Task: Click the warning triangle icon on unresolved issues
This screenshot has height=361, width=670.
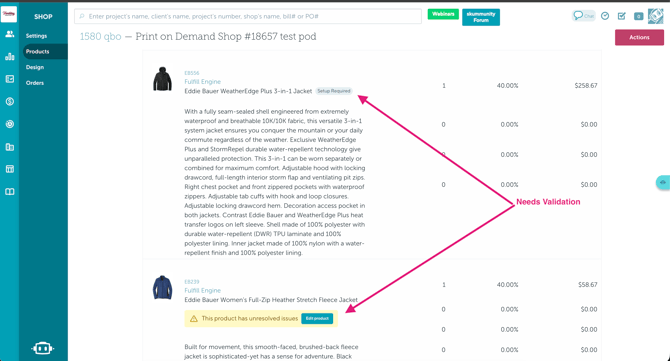Action: click(194, 319)
